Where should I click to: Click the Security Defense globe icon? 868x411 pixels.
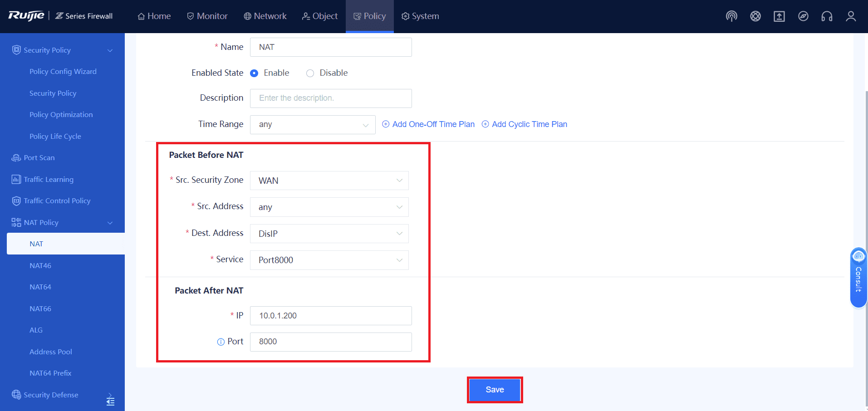(16, 395)
